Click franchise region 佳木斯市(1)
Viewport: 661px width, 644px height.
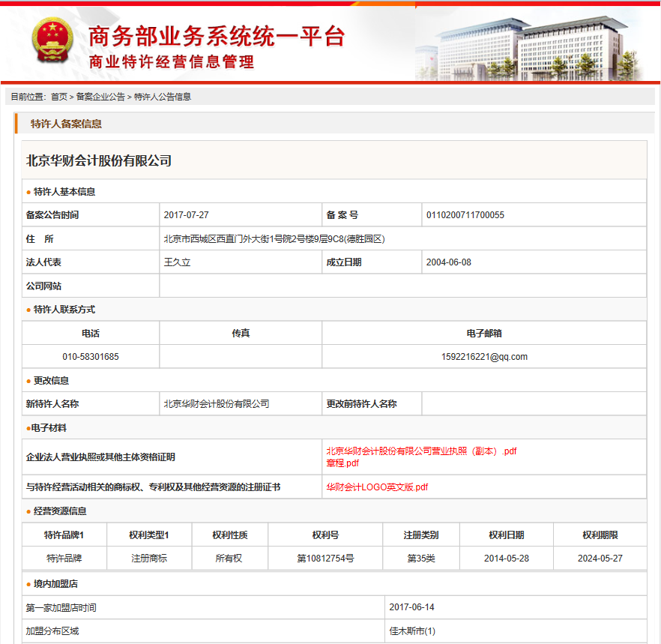412,631
